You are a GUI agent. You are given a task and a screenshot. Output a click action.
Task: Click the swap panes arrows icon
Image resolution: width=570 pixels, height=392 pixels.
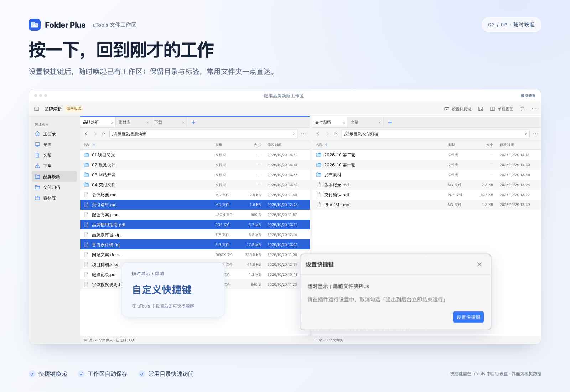523,109
